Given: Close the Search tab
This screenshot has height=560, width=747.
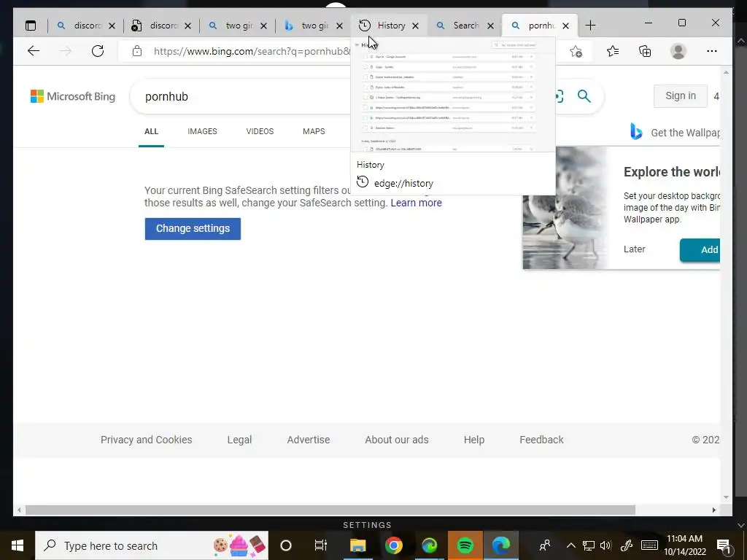Looking at the screenshot, I should [491, 26].
